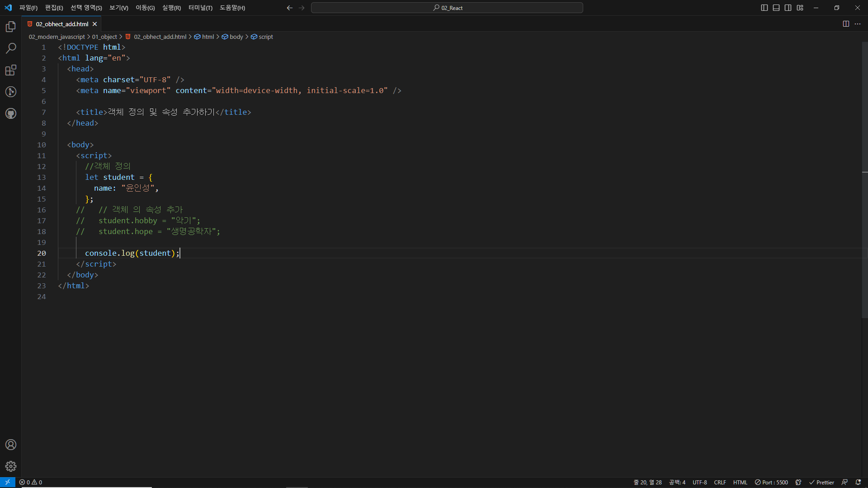Screen dimensions: 868x488
Task: Open the Extensions view icon
Action: [11, 70]
